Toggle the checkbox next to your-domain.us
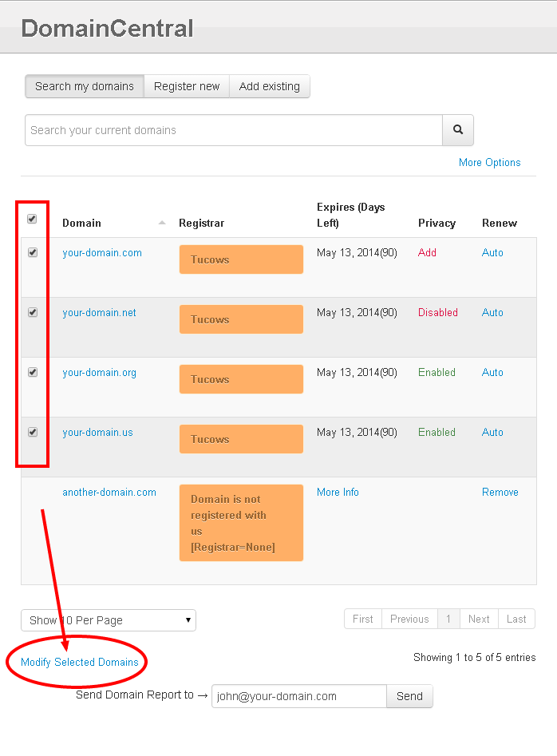Screen dimensions: 557x756 click(x=32, y=432)
